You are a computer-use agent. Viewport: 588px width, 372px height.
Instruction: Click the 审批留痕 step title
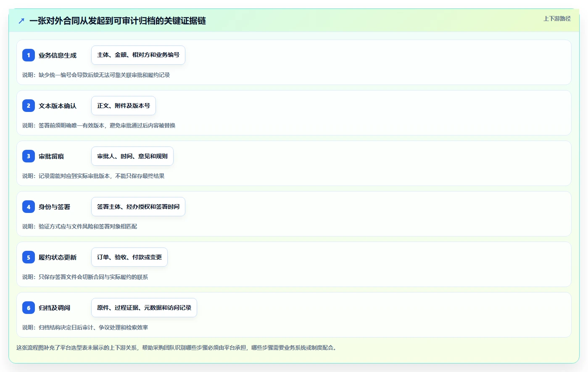51,156
